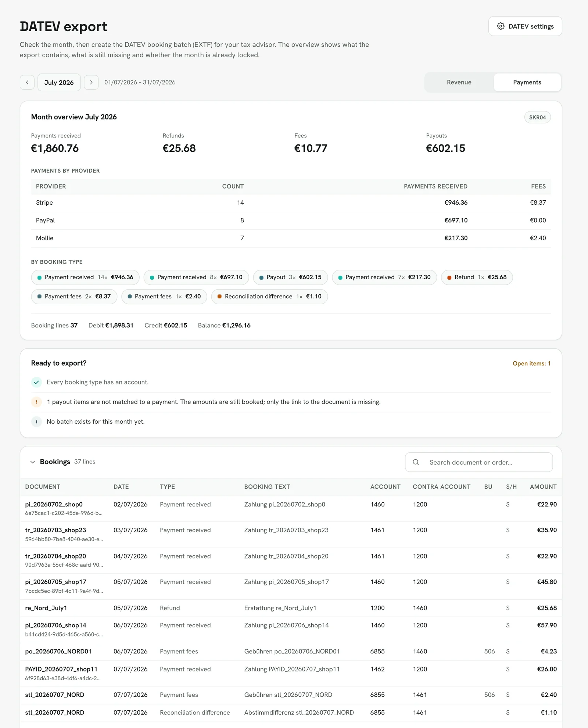Click Abstimmdifferenz stl_20260707_NORD booking text
The height and width of the screenshot is (728, 588).
tap(299, 713)
